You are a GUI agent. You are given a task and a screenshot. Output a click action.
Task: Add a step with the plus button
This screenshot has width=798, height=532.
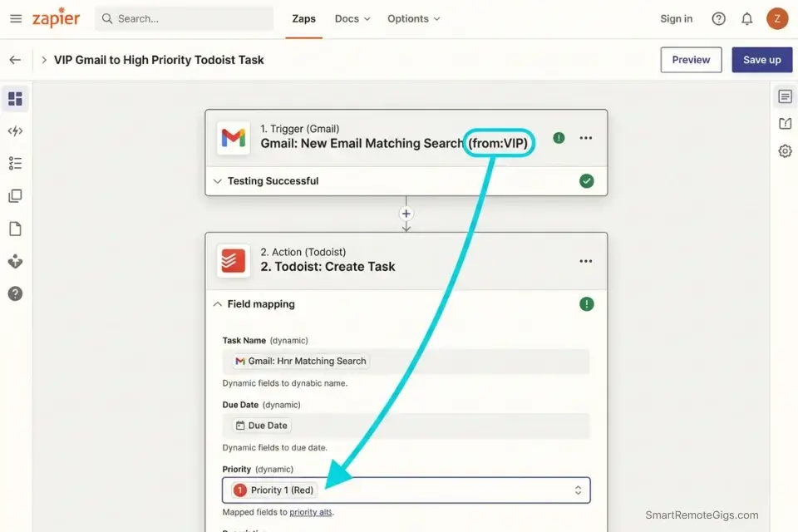406,214
